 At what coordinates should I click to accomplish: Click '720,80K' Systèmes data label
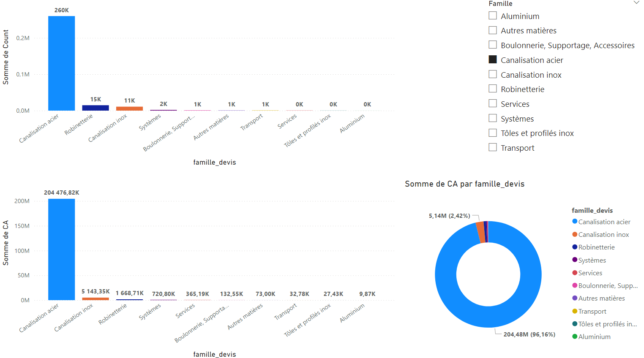[x=164, y=294]
